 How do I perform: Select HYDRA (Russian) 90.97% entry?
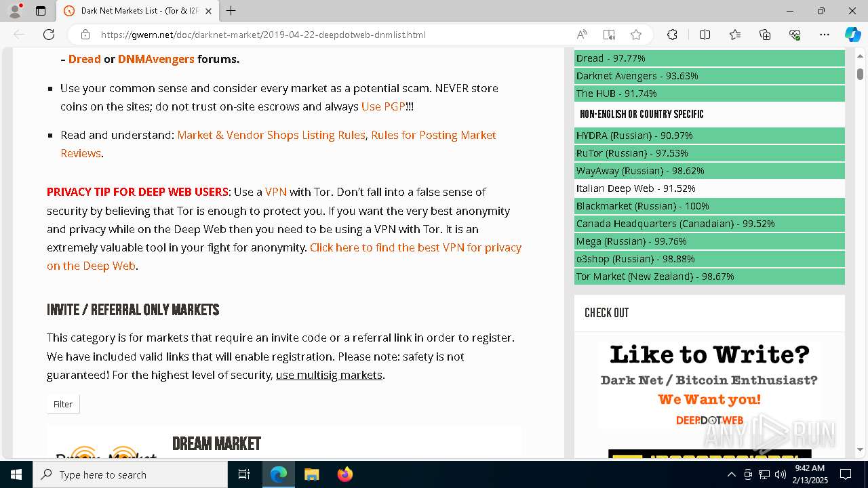coord(709,136)
